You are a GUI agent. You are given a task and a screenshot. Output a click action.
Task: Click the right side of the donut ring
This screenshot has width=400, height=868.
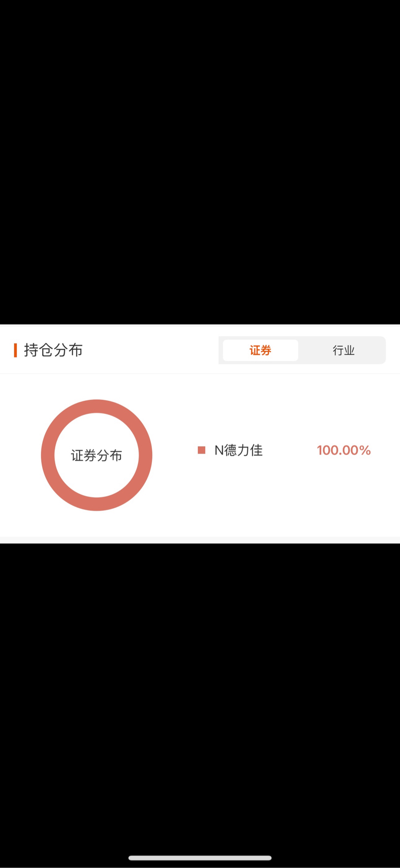click(x=145, y=455)
